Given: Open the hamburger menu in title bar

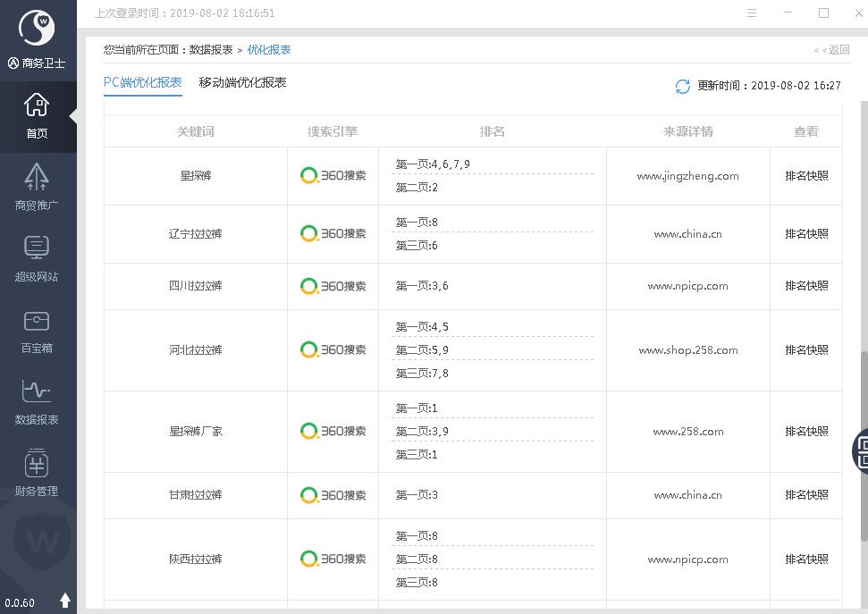Looking at the screenshot, I should (x=752, y=13).
